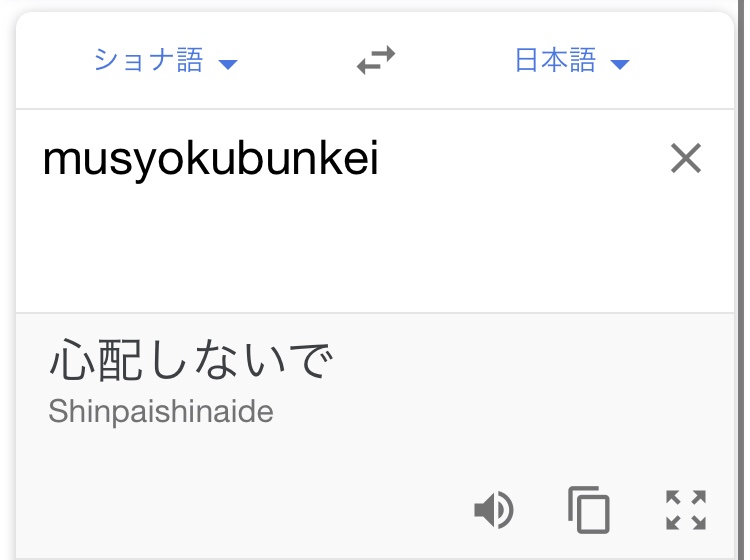Clear the entered text musyokubunkei

coord(686,158)
